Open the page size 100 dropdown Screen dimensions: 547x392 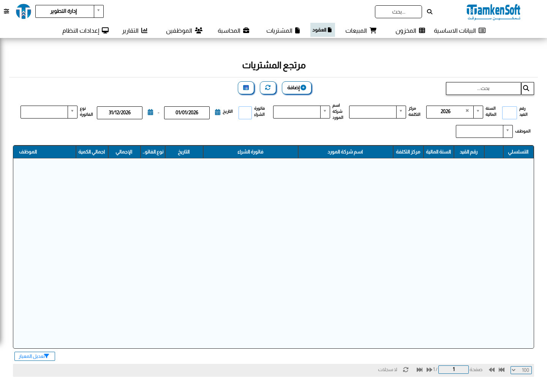point(521,370)
